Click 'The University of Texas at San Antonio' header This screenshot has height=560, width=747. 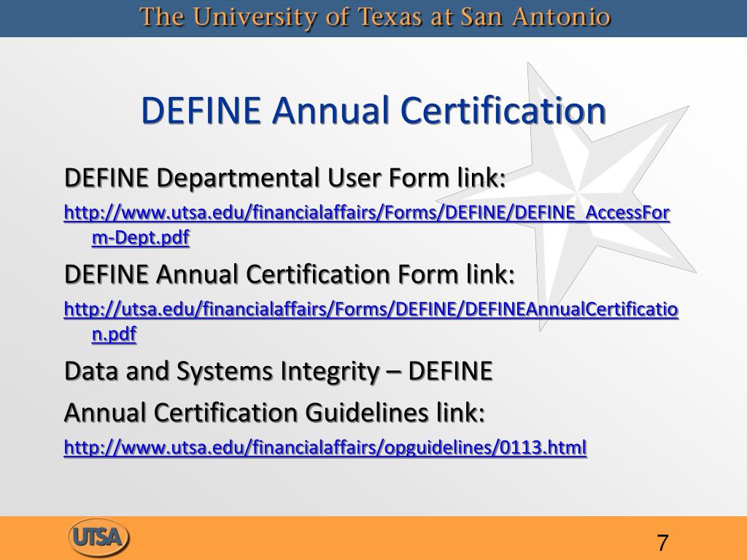(x=375, y=17)
